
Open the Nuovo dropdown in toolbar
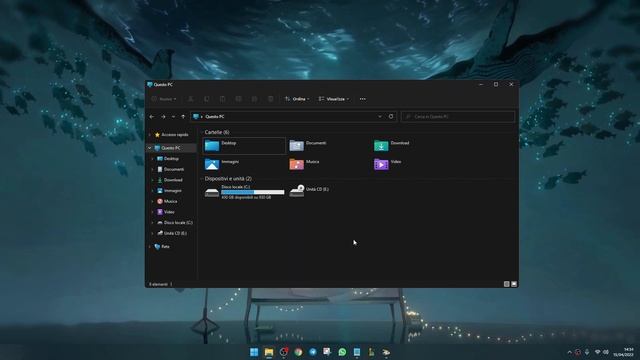coord(164,99)
